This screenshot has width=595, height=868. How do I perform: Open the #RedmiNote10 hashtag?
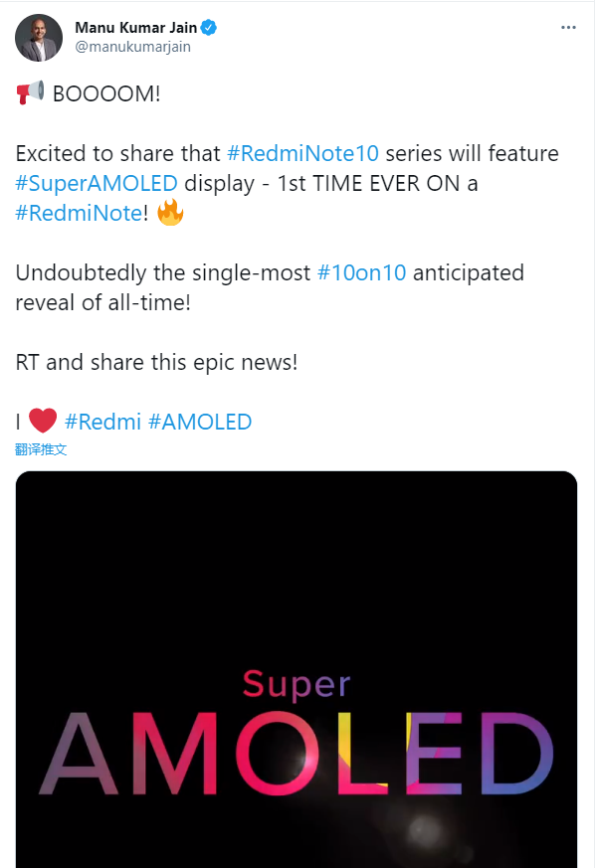point(303,153)
